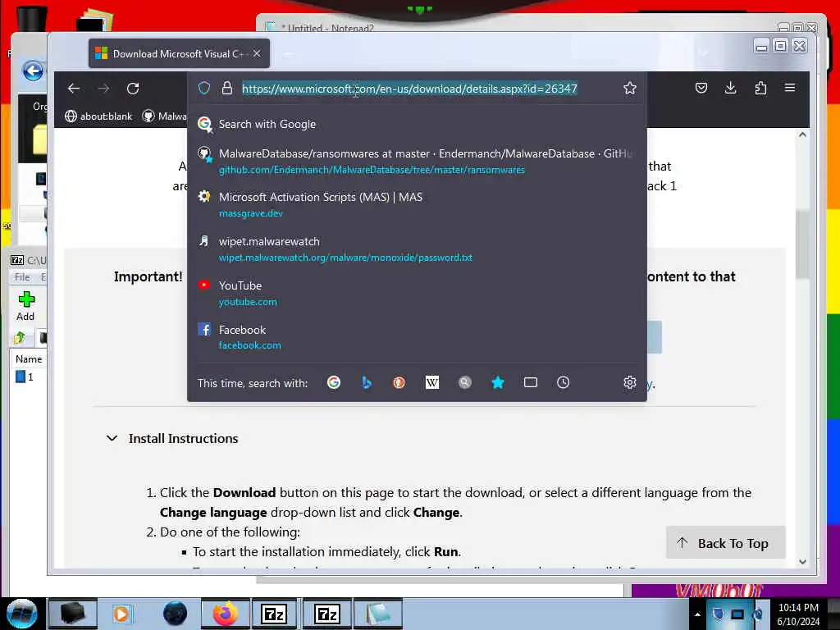Reload the page in Firefox
The height and width of the screenshot is (630, 840).
[x=133, y=89]
